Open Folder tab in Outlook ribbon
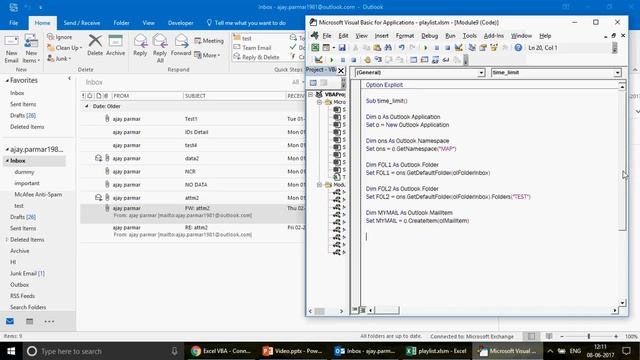 click(x=121, y=23)
